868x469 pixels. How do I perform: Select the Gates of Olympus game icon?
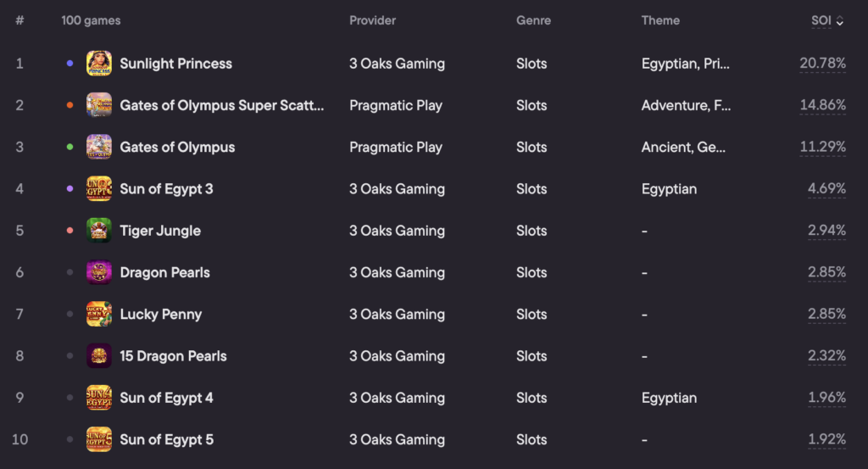tap(99, 148)
